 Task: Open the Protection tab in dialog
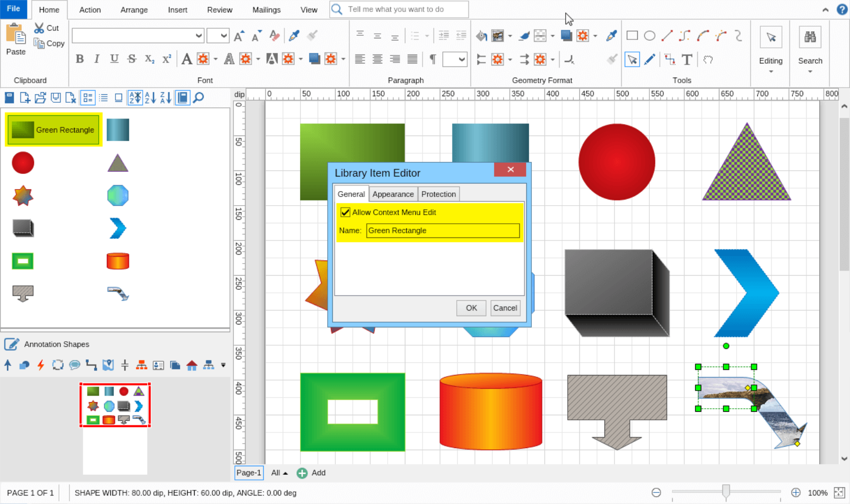439,194
